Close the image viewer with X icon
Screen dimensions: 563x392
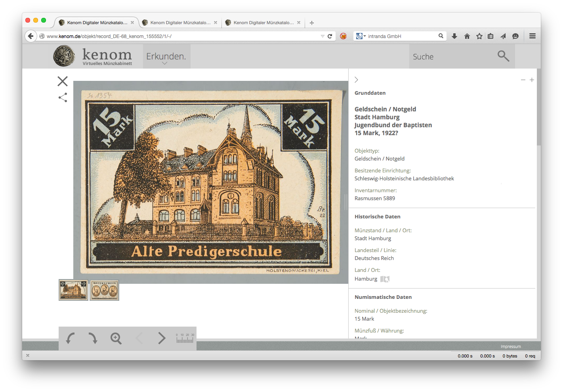click(63, 81)
